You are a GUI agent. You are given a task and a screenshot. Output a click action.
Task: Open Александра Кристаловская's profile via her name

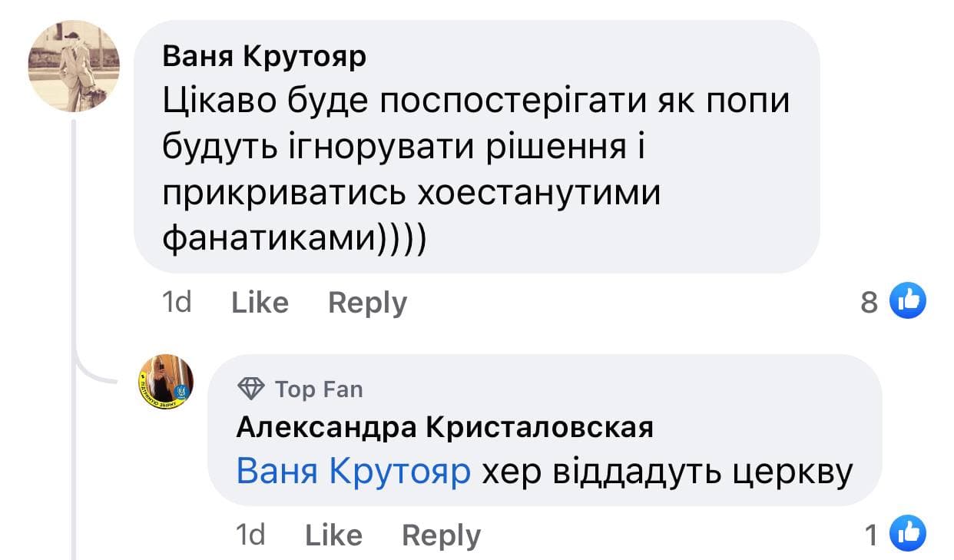click(x=445, y=428)
